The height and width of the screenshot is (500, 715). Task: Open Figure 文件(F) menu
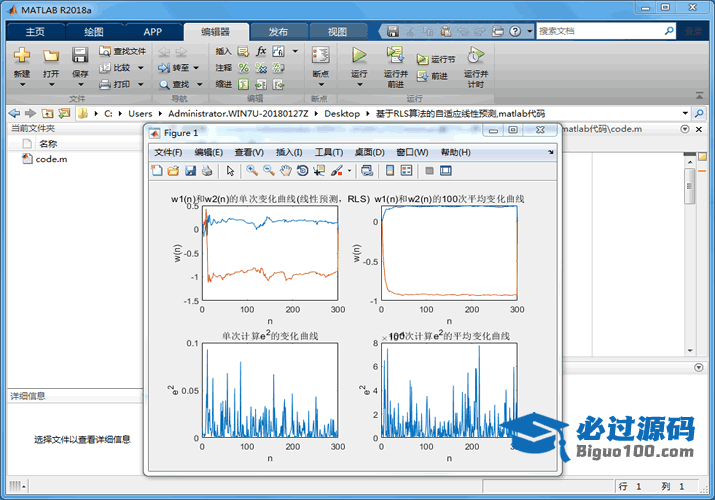(168, 152)
